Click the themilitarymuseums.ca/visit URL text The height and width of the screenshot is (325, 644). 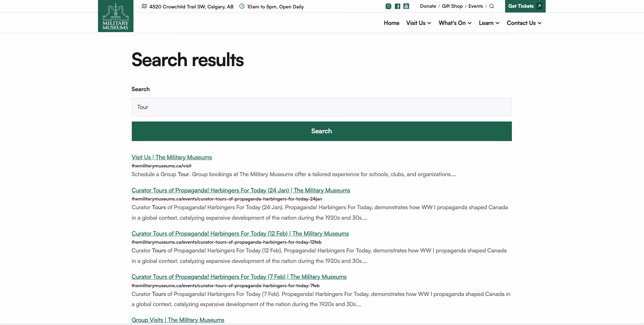[162, 166]
